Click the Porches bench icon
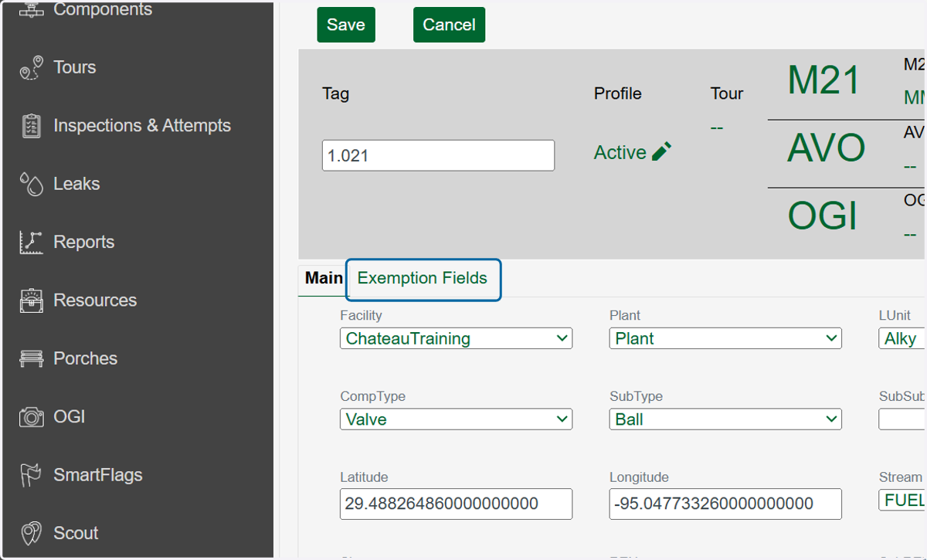Image resolution: width=927 pixels, height=560 pixels. [x=31, y=358]
